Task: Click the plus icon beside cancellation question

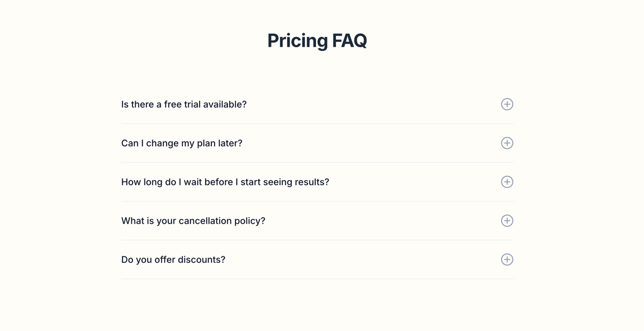Action: [x=507, y=220]
